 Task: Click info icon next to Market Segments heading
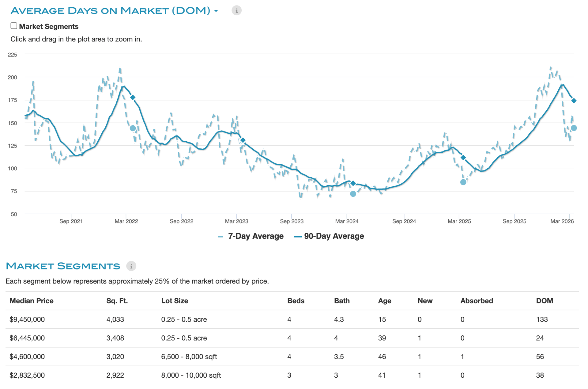click(131, 266)
